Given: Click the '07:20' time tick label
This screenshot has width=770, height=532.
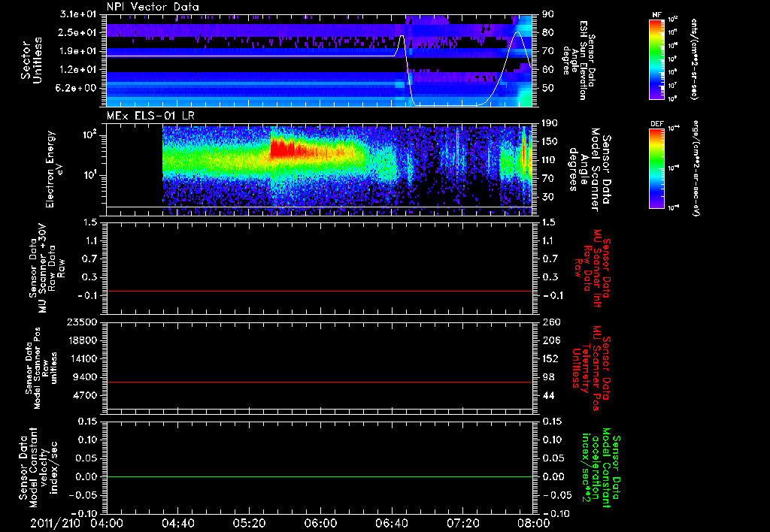Looking at the screenshot, I should pyautogui.click(x=462, y=523).
